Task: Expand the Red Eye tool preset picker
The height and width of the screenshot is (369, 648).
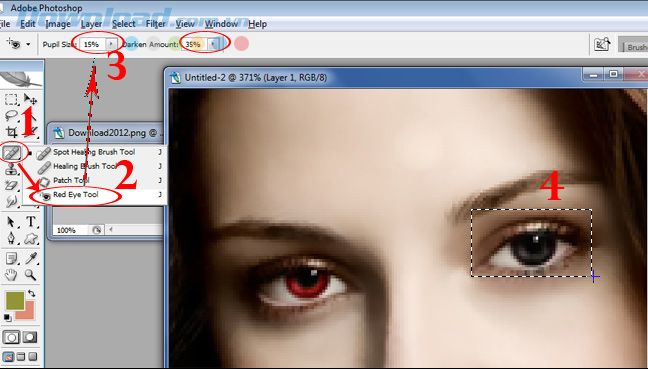Action: click(x=28, y=44)
